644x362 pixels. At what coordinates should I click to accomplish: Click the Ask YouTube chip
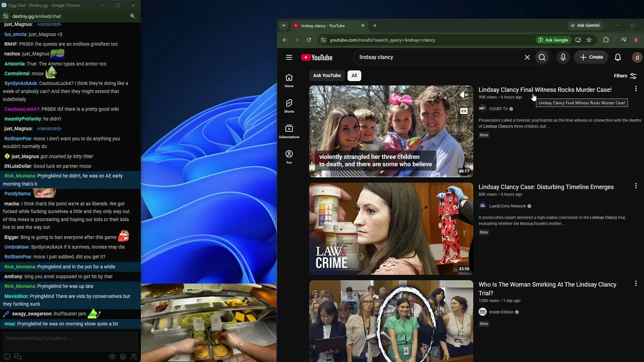[x=327, y=75]
